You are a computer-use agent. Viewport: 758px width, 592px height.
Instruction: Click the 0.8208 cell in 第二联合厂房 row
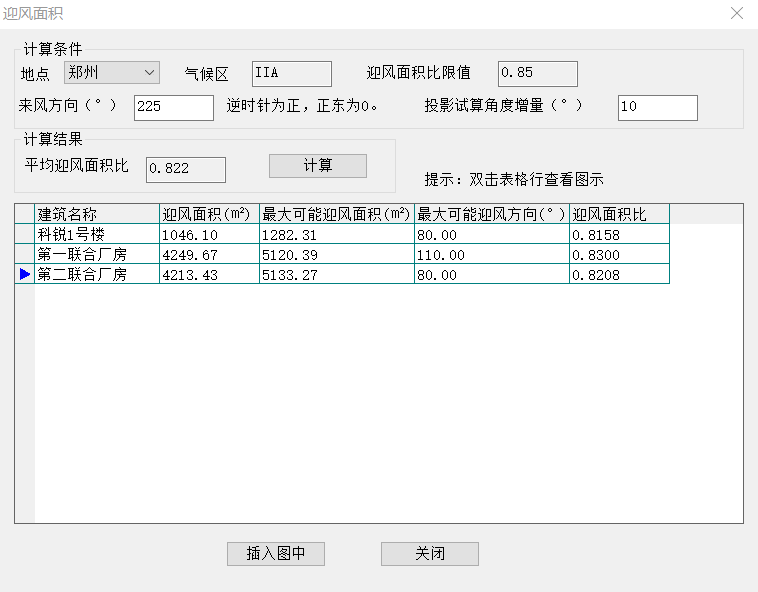point(618,274)
